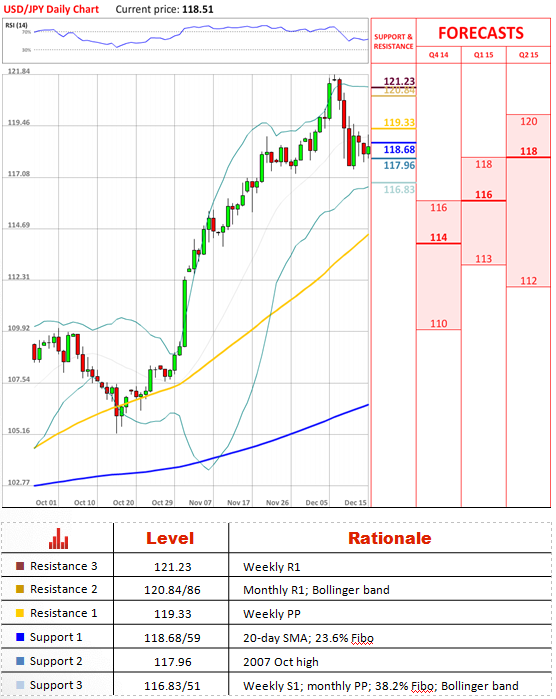Click the red bar chart icon in table header

coord(58,538)
